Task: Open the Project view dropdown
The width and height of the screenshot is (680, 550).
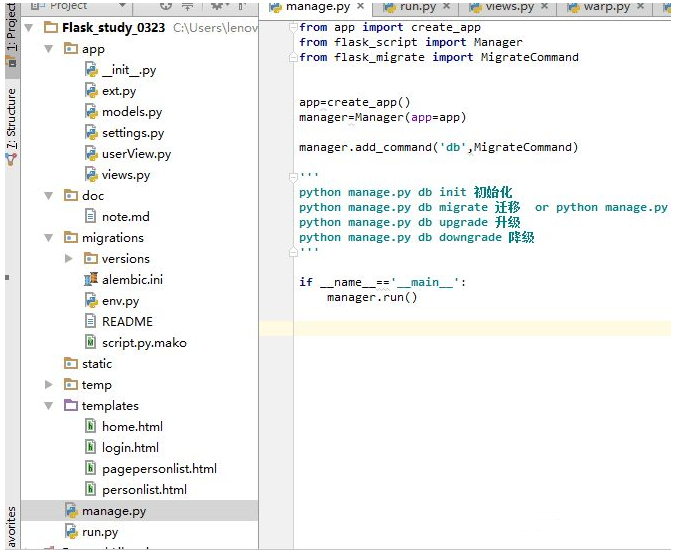Action: coord(124,6)
